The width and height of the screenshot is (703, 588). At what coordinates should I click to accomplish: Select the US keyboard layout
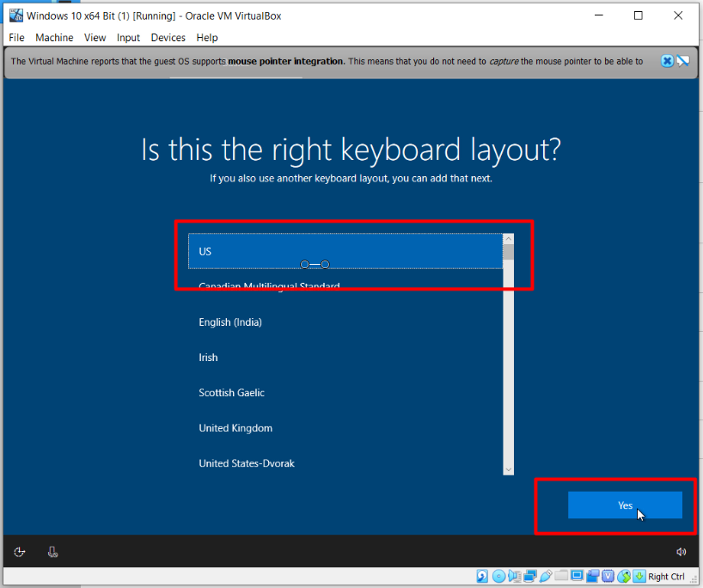click(x=344, y=251)
